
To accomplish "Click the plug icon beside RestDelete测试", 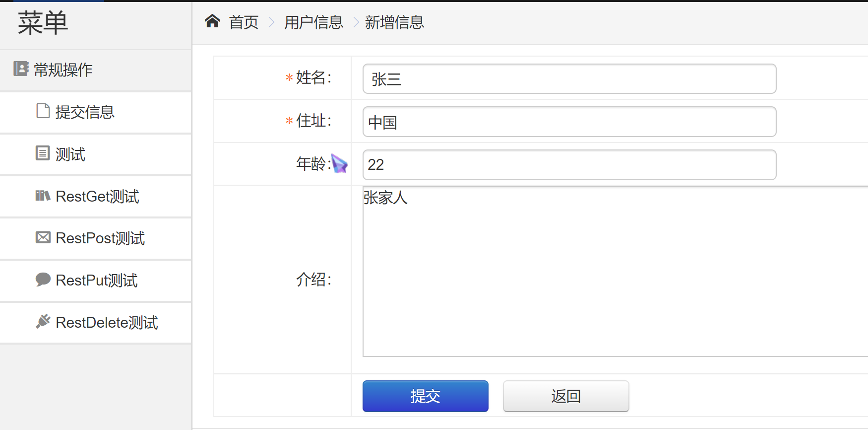I will pos(43,321).
